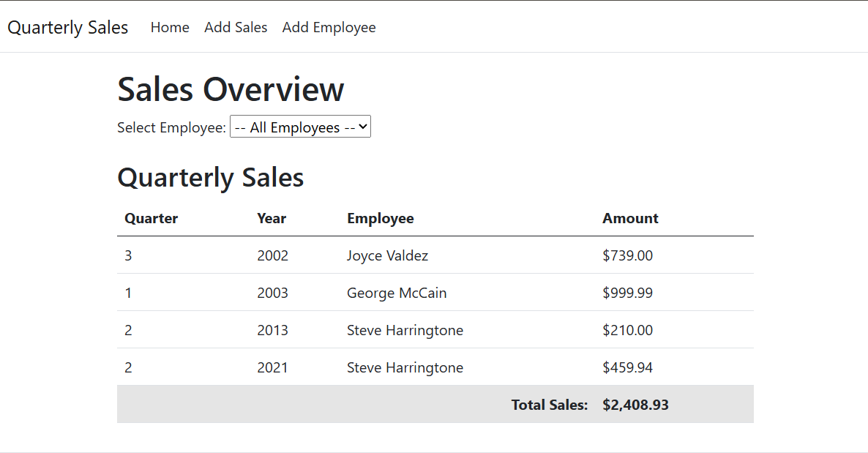Click the $210.00 amount
This screenshot has width=868, height=453.
click(627, 330)
